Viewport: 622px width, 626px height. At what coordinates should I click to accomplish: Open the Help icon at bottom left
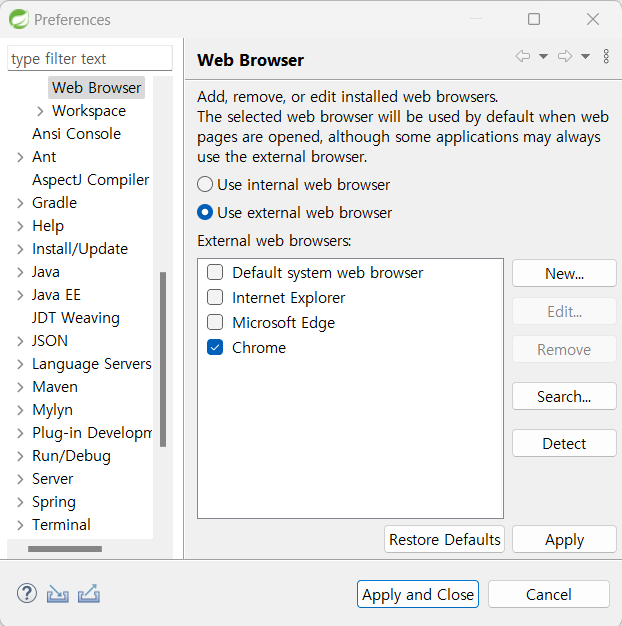point(27,594)
